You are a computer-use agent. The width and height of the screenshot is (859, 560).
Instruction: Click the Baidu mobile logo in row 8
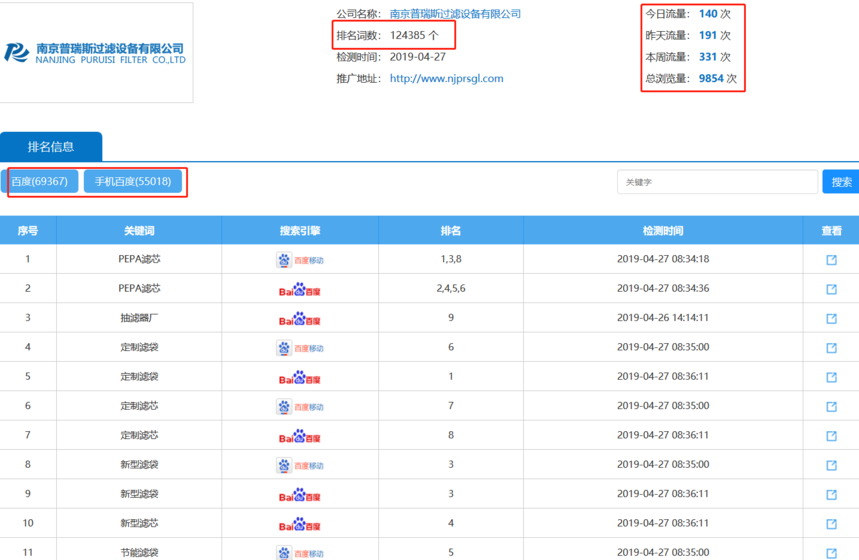click(300, 465)
